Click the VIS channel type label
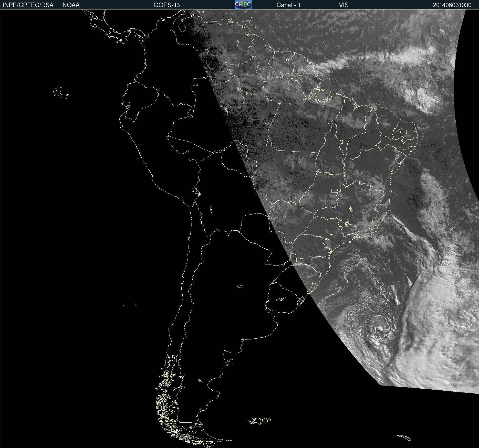 click(x=343, y=5)
